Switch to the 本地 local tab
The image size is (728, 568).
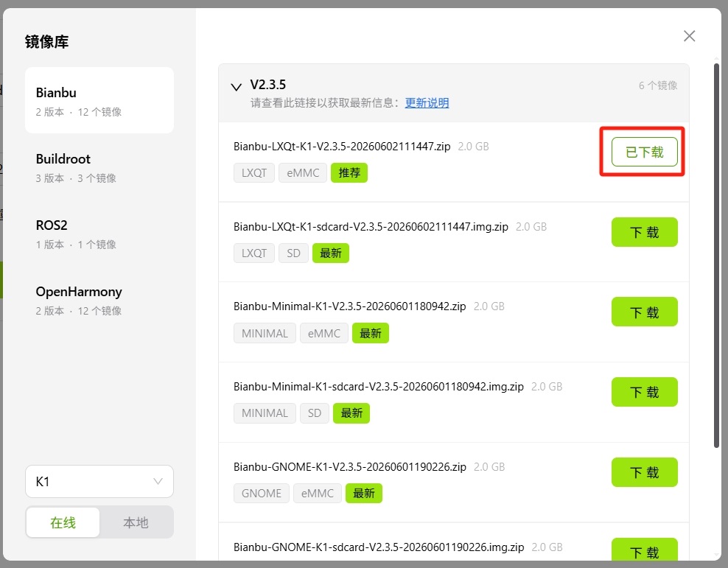coord(136,522)
